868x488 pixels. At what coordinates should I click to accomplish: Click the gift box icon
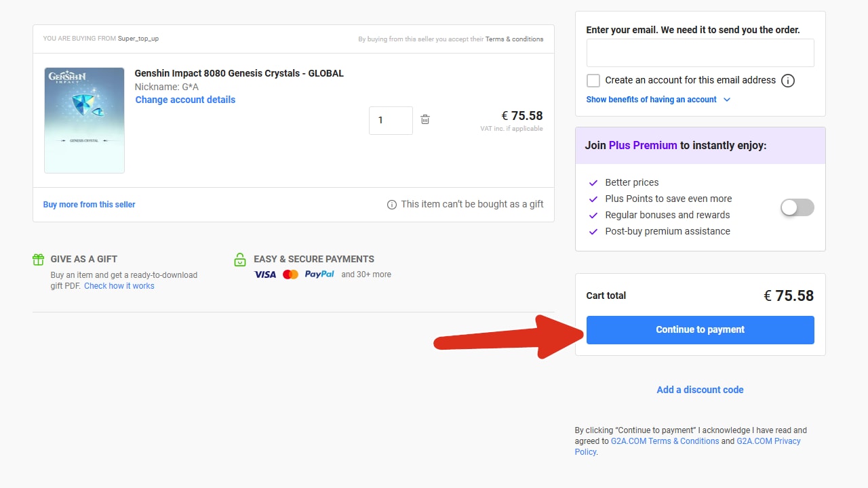(39, 260)
